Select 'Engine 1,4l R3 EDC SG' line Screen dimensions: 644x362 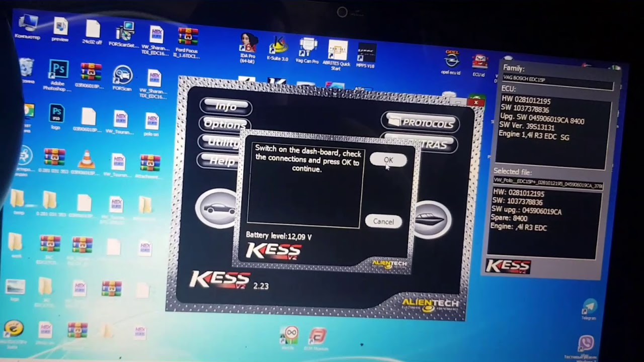point(534,136)
